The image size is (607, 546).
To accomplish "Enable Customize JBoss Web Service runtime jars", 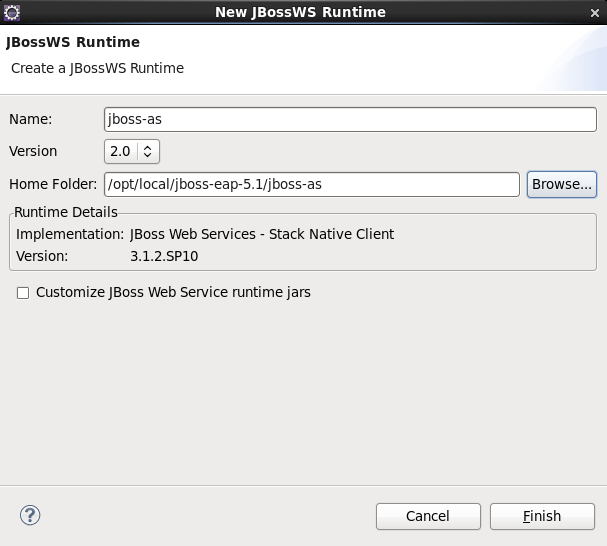I will pos(22,293).
